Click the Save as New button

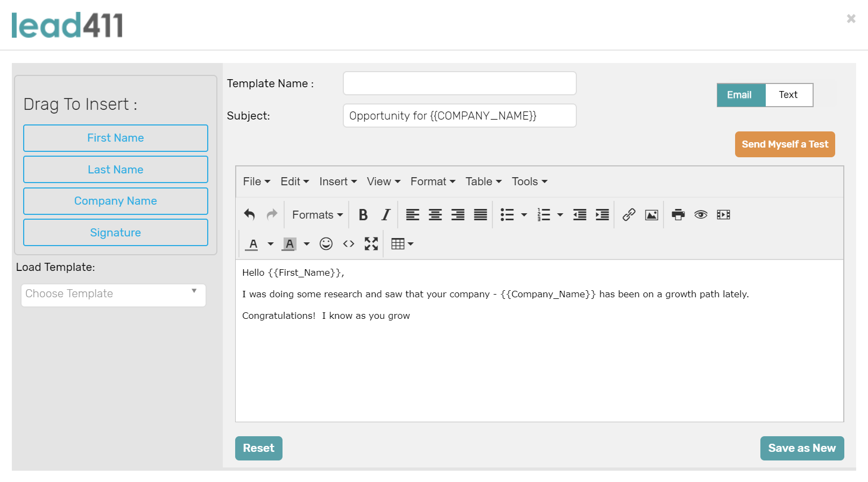802,448
